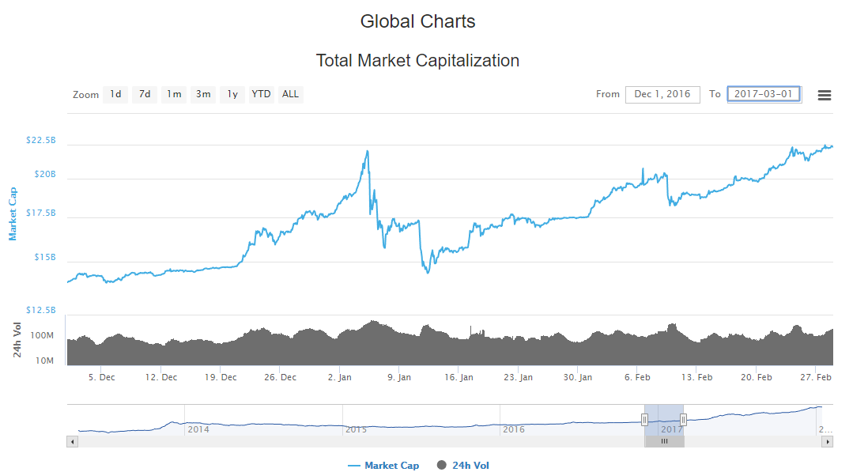
Task: Click the left navigator range handle
Action: pyautogui.click(x=644, y=420)
